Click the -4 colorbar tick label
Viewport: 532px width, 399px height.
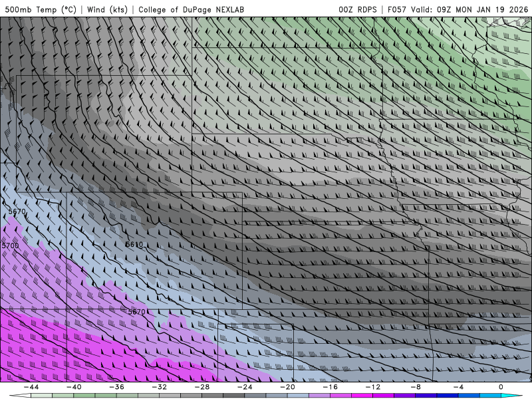(458, 387)
